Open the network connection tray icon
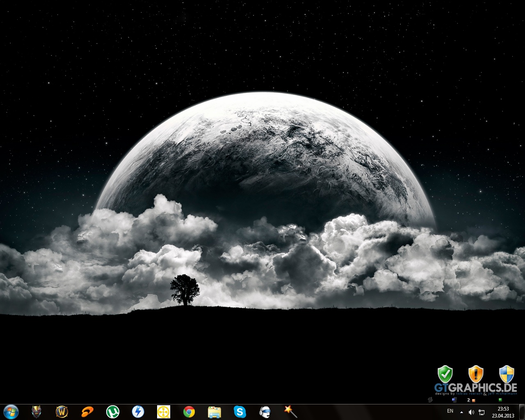This screenshot has width=525, height=420. pyautogui.click(x=482, y=412)
